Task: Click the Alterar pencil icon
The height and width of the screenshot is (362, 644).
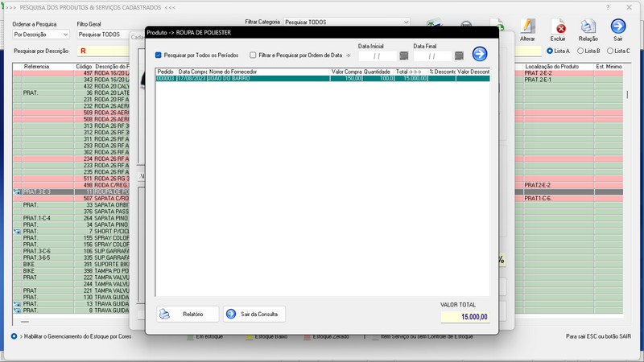Action: (527, 27)
